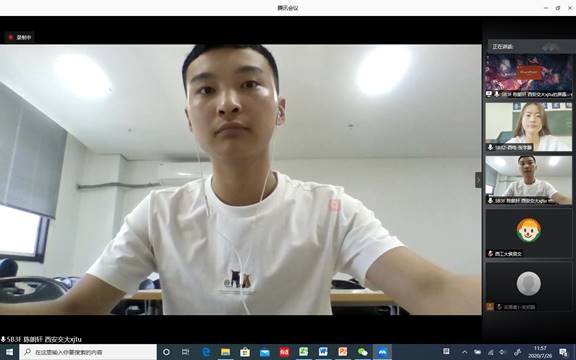576x360 pixels.
Task: Expand hidden system tray icons
Action: [x=465, y=352]
